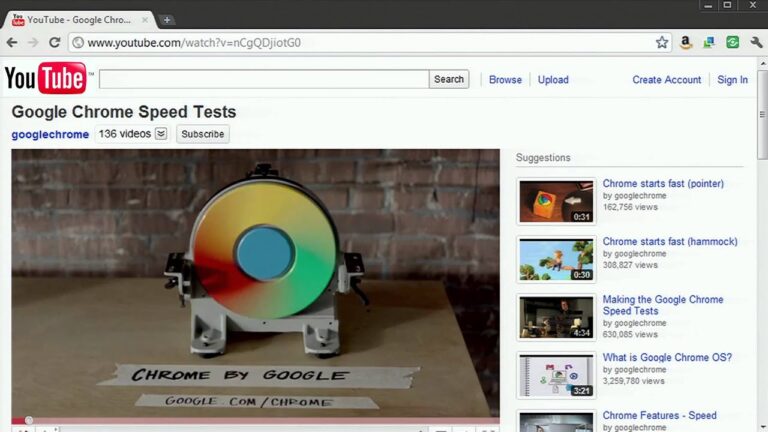Open the Upload link
768x432 pixels.
click(553, 80)
